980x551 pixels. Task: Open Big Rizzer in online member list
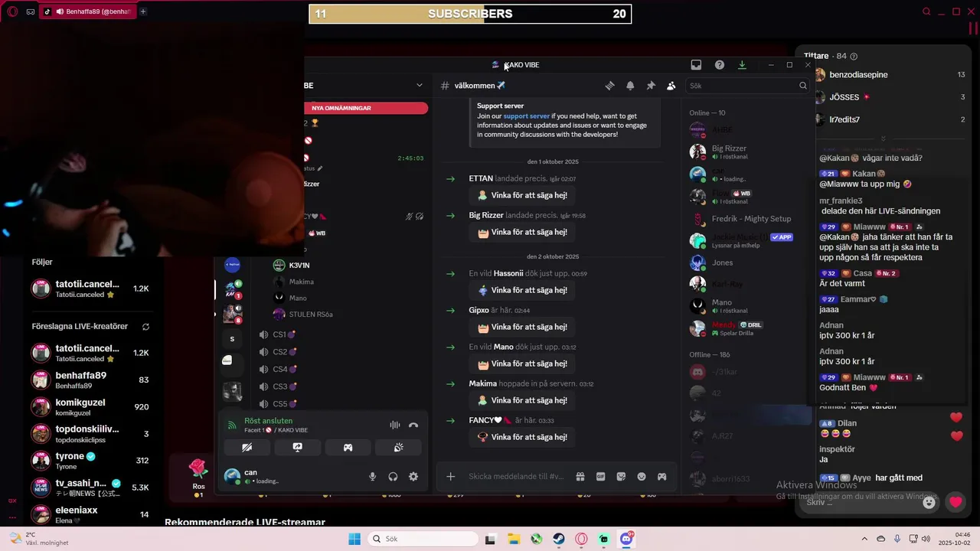click(746, 152)
